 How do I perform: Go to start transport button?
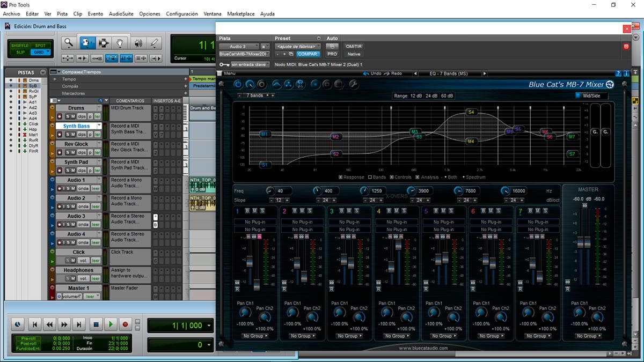pos(34,324)
